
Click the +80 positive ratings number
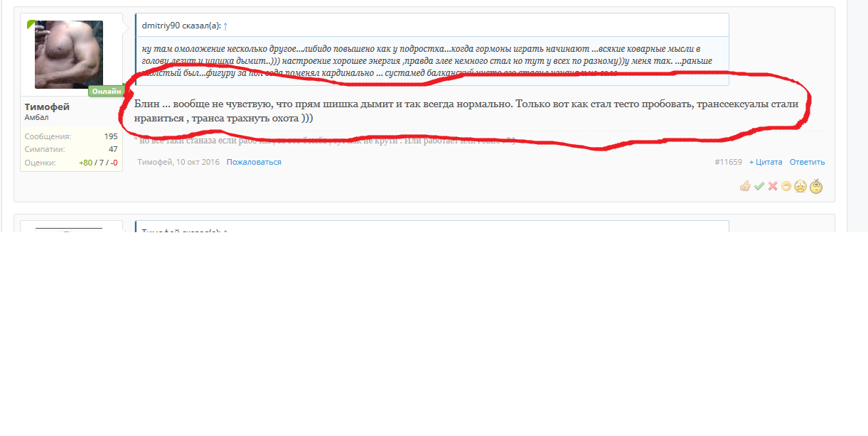pyautogui.click(x=85, y=163)
